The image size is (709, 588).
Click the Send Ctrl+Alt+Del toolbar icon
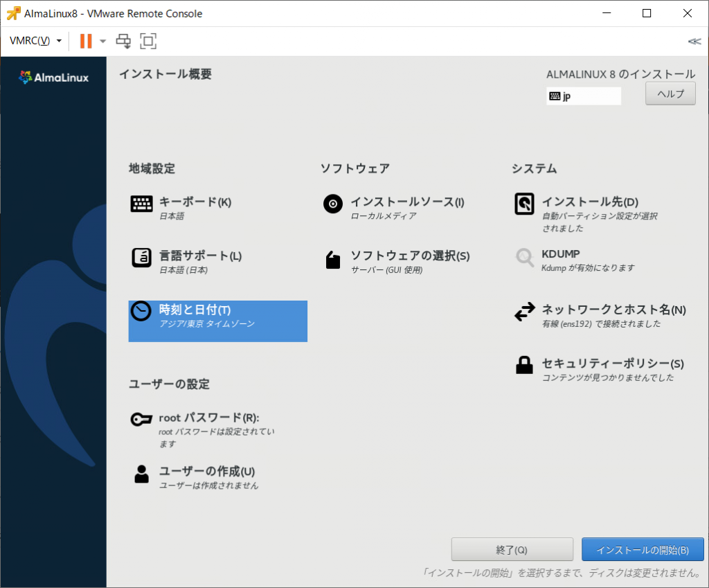click(x=123, y=41)
